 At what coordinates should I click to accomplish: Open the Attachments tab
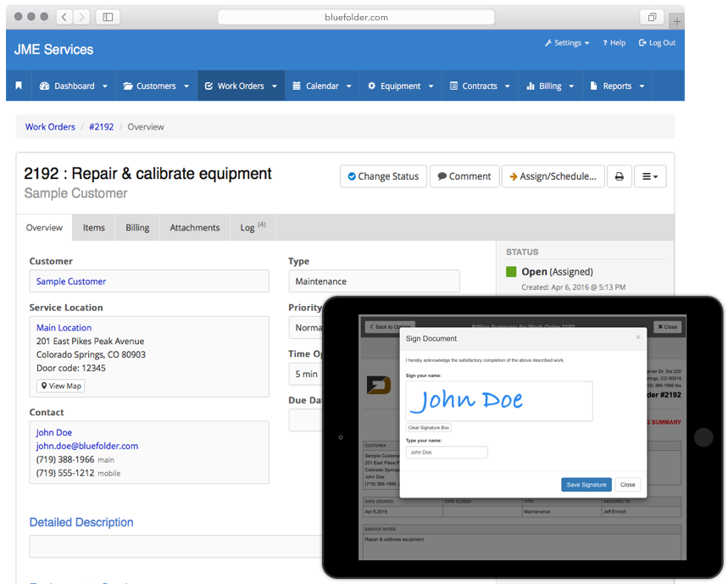(195, 227)
